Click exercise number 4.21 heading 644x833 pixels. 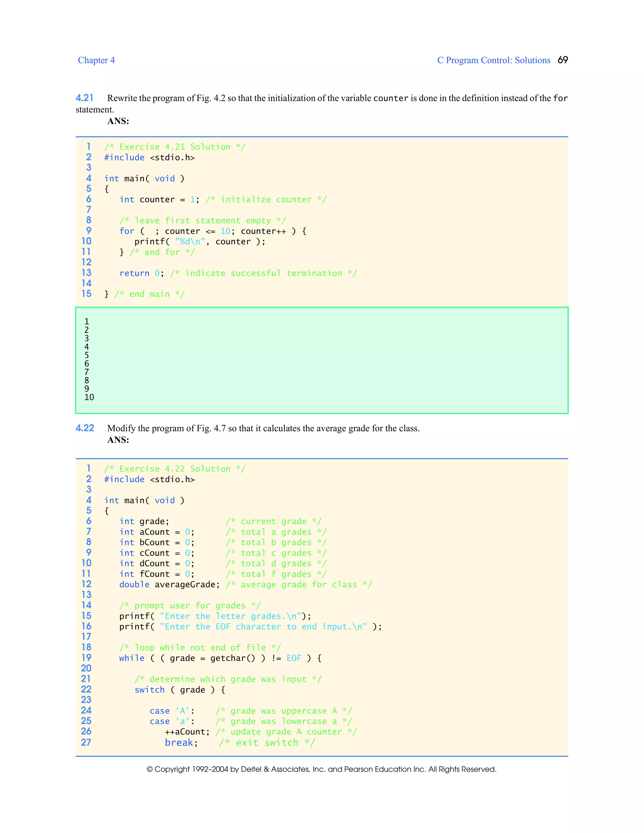pyautogui.click(x=84, y=98)
